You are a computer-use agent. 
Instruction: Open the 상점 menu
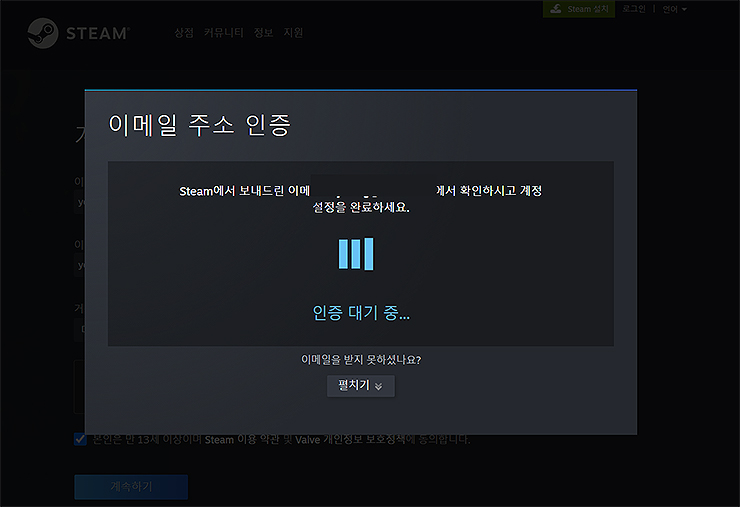(x=184, y=33)
